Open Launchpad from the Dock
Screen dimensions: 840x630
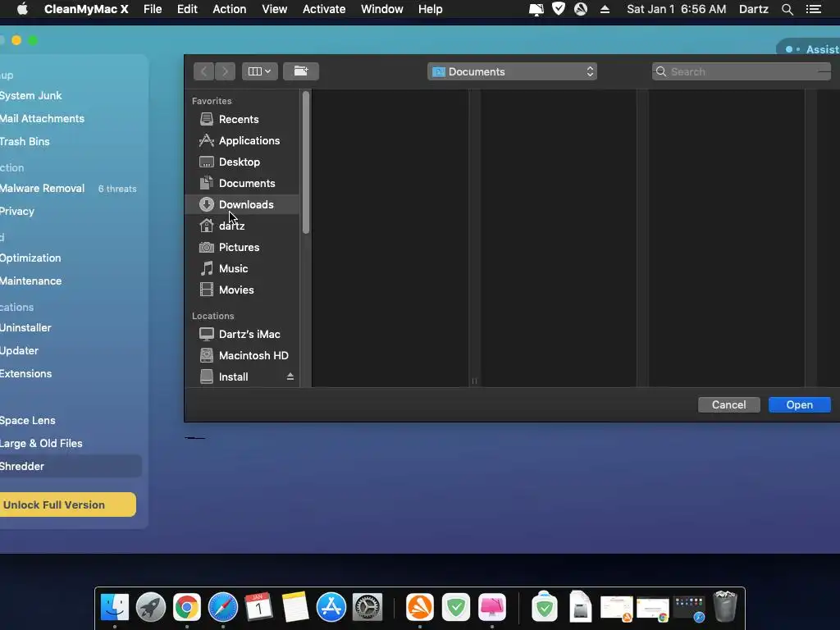pos(151,607)
